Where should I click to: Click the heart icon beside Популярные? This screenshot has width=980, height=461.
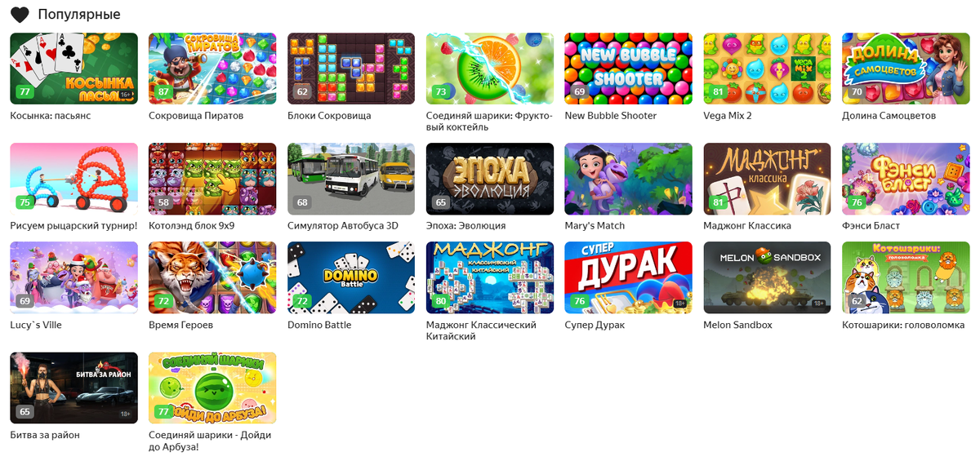point(20,14)
